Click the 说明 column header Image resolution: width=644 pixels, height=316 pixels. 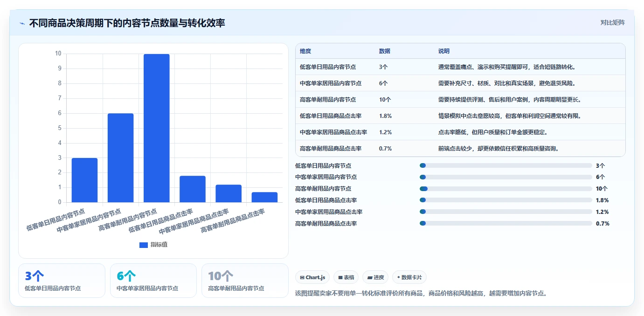444,51
